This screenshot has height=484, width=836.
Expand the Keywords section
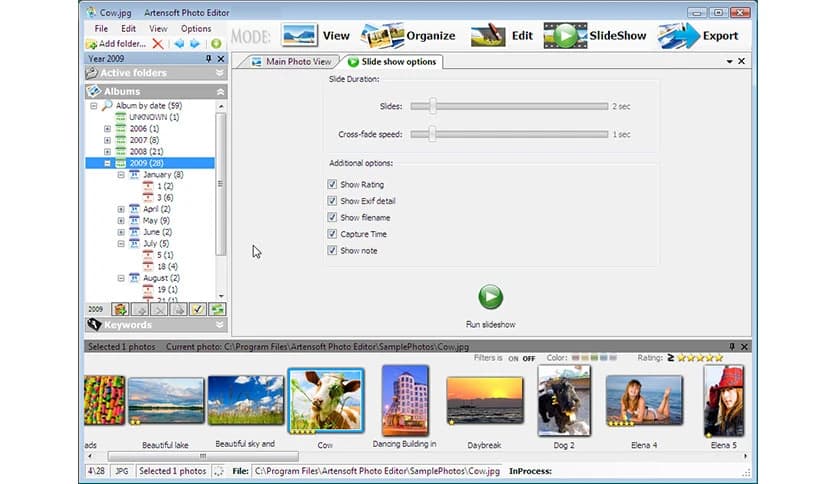[219, 325]
